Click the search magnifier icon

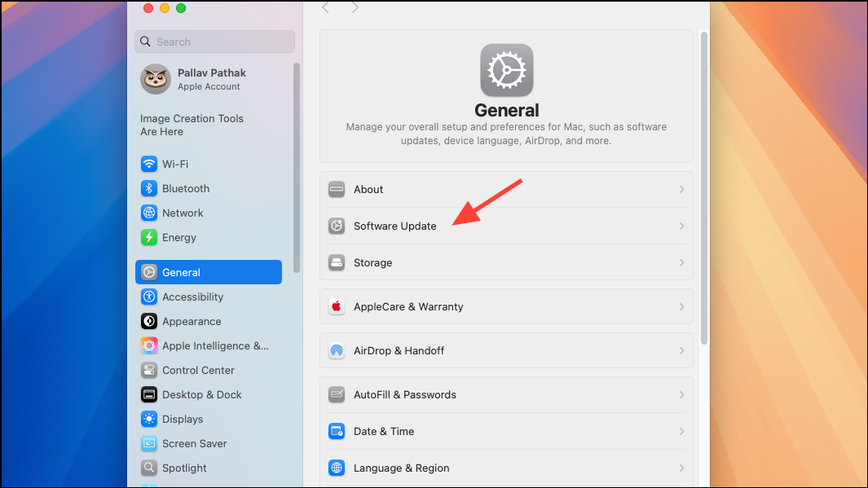146,42
